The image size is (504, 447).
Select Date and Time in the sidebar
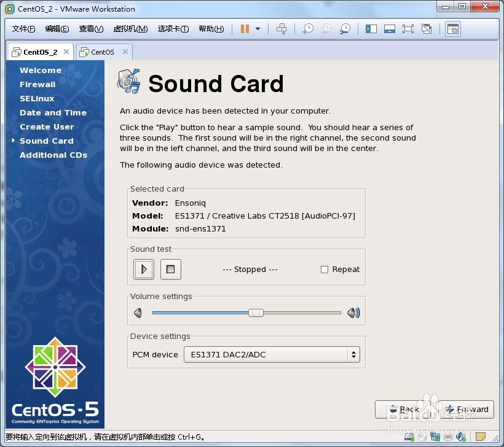(53, 113)
